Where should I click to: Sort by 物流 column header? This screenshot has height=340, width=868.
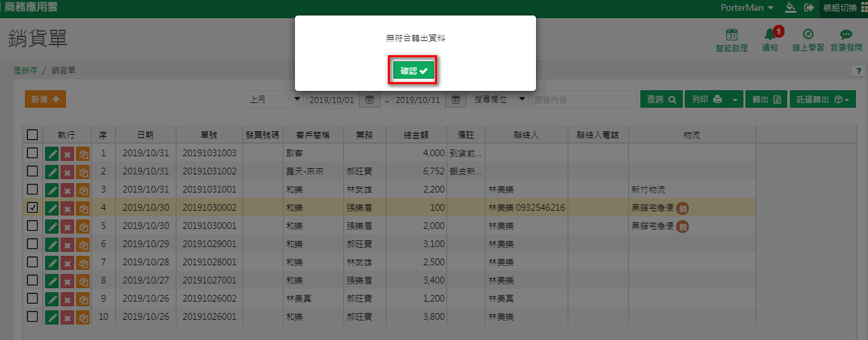(x=692, y=135)
